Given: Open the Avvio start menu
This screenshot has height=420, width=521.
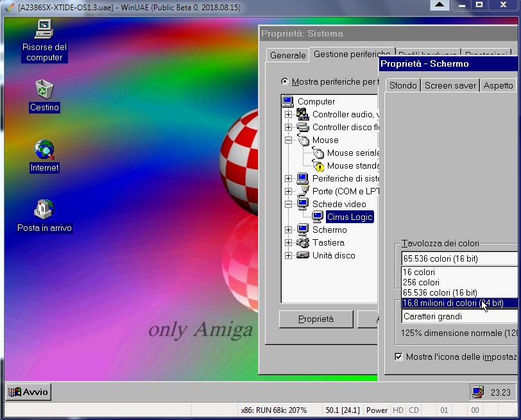Looking at the screenshot, I should pos(29,392).
